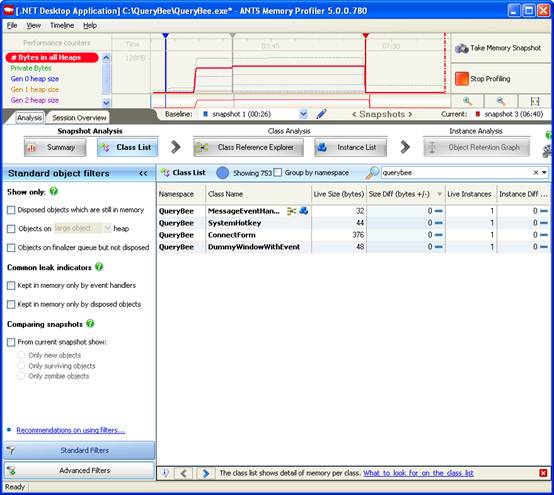This screenshot has width=554, height=495.
Task: Enable Objects on finalizer queue but not disposed
Action: click(11, 248)
